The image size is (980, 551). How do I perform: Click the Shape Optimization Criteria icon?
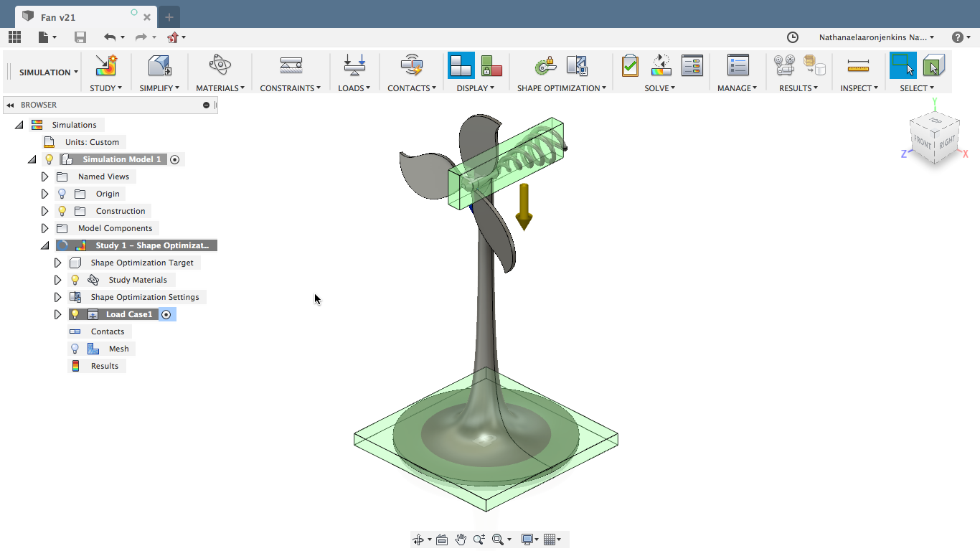(577, 66)
